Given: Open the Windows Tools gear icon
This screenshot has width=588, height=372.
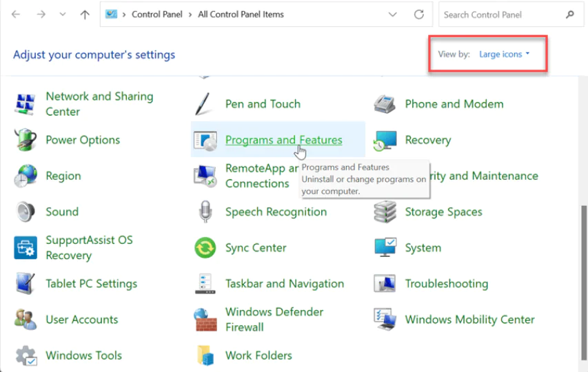Looking at the screenshot, I should click(26, 355).
